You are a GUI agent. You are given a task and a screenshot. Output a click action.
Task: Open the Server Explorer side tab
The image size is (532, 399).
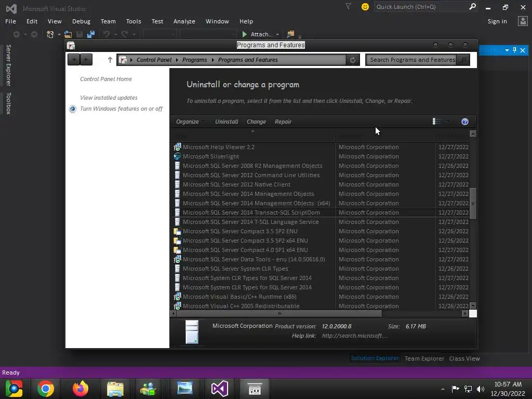tap(8, 65)
